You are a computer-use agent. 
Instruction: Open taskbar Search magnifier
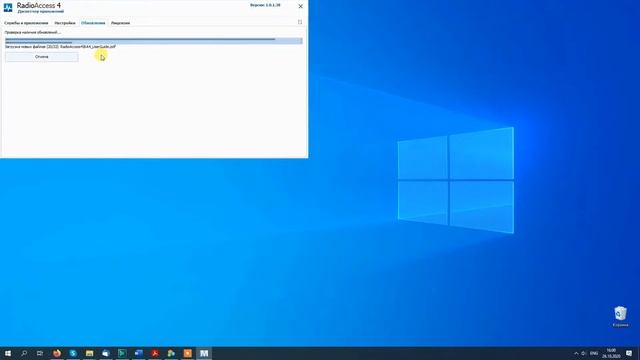tap(24, 353)
